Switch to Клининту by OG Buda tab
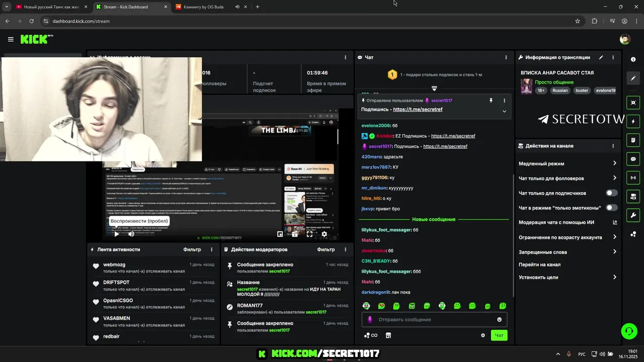The image size is (644, 362). [211, 7]
